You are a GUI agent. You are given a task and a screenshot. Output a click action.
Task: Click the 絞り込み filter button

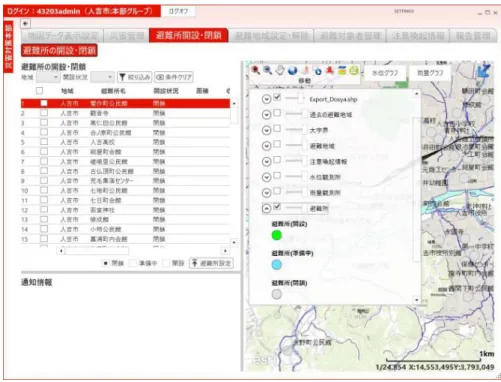pos(135,77)
